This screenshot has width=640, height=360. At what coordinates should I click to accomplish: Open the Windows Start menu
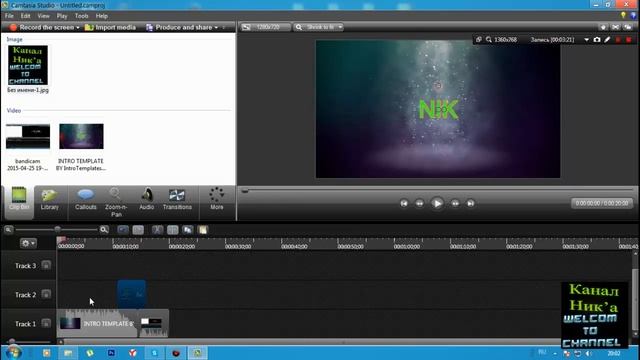point(13,353)
